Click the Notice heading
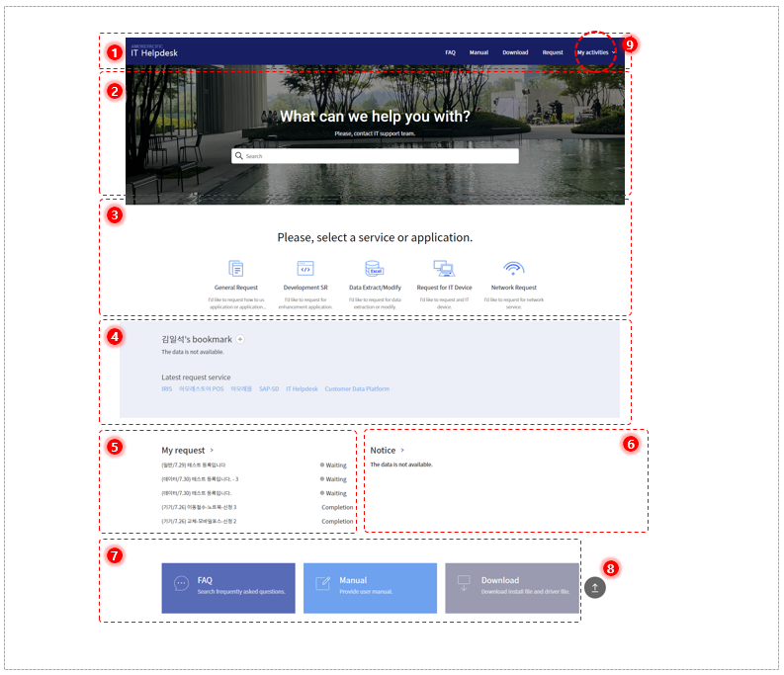The height and width of the screenshot is (675, 784). [383, 450]
